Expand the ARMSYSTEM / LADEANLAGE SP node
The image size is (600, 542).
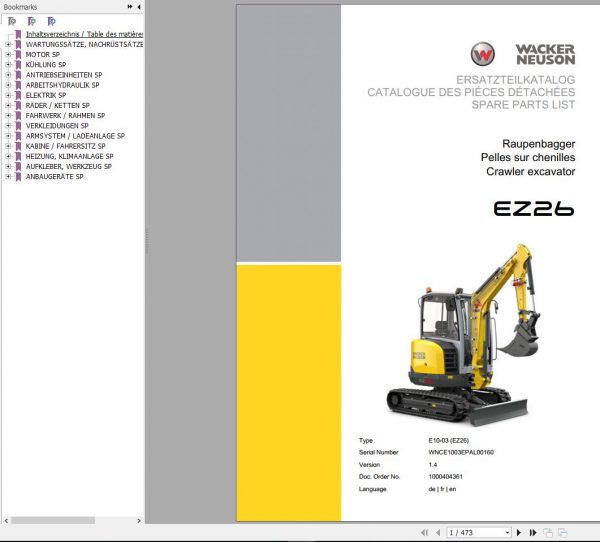click(8, 136)
